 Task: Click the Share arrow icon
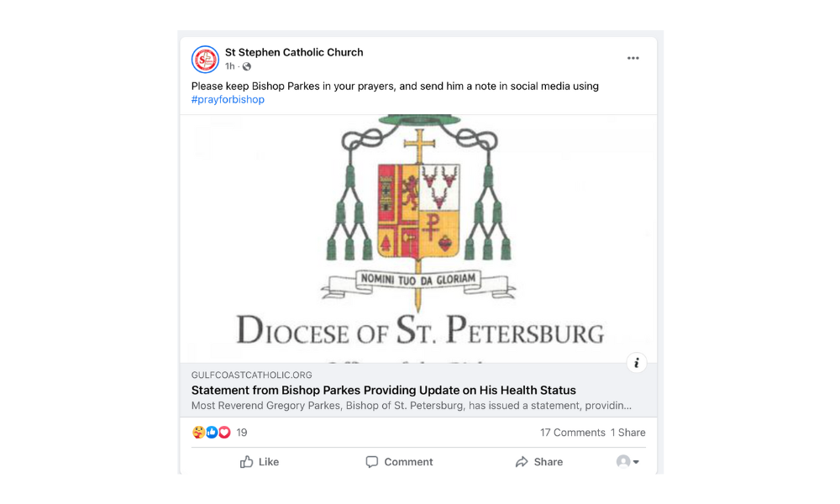pos(522,461)
